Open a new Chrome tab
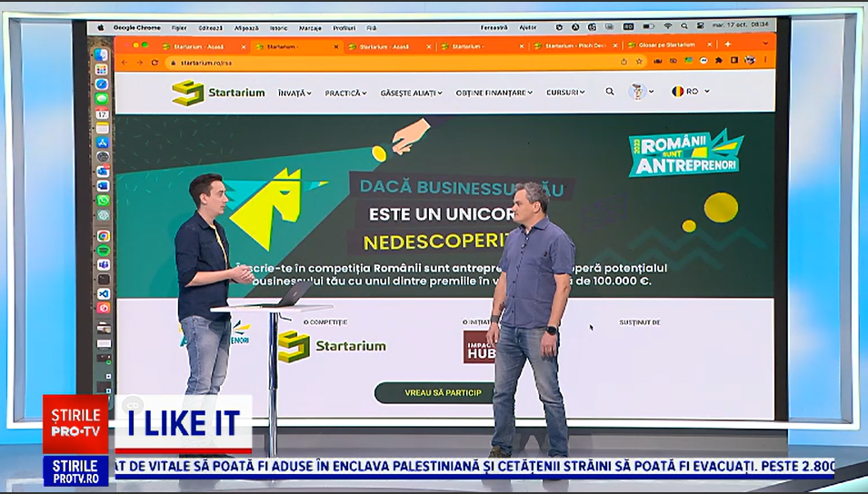Screen dimensions: 868x494 tap(727, 44)
